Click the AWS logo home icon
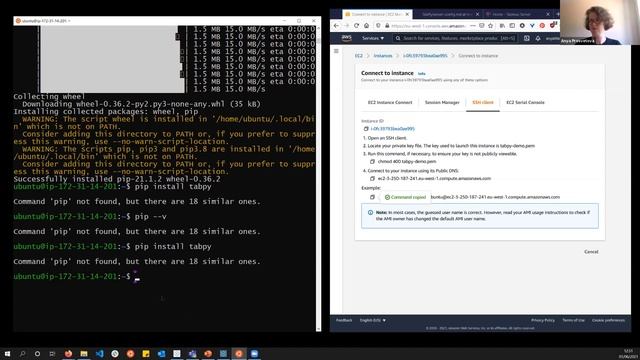The height and width of the screenshot is (360, 640). [347, 38]
